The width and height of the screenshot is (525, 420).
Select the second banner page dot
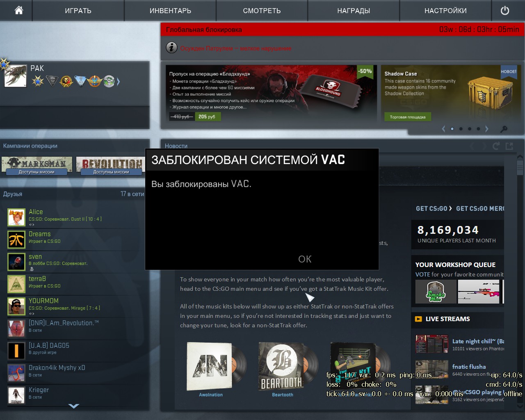[x=461, y=129]
